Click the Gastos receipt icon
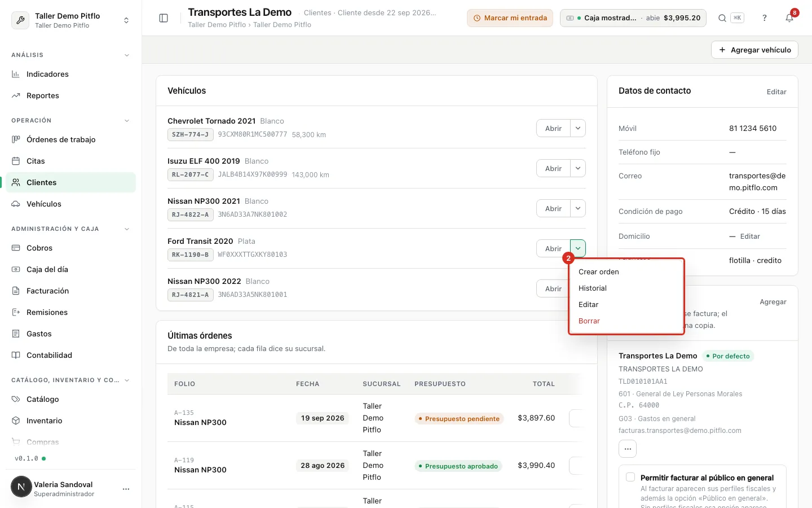 [x=16, y=334]
